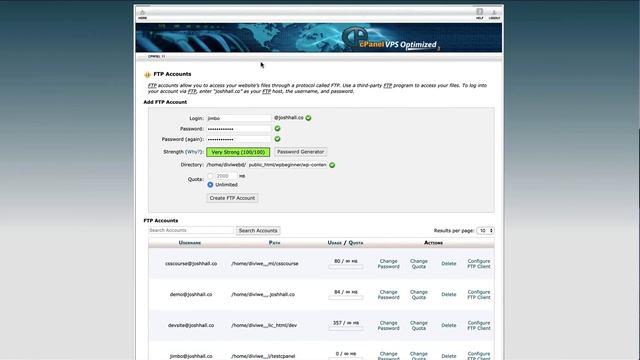Click the FTP Accounts heading icon
The width and height of the screenshot is (640, 360).
coord(147,75)
